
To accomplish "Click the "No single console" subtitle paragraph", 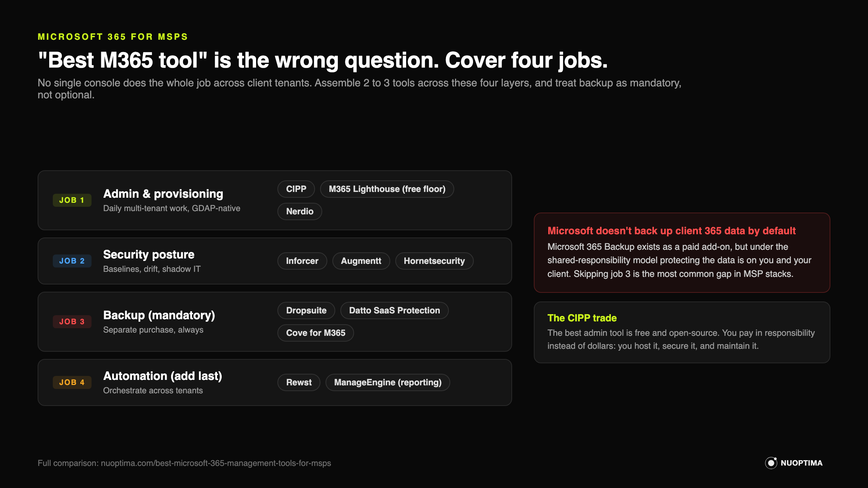I will [x=359, y=89].
